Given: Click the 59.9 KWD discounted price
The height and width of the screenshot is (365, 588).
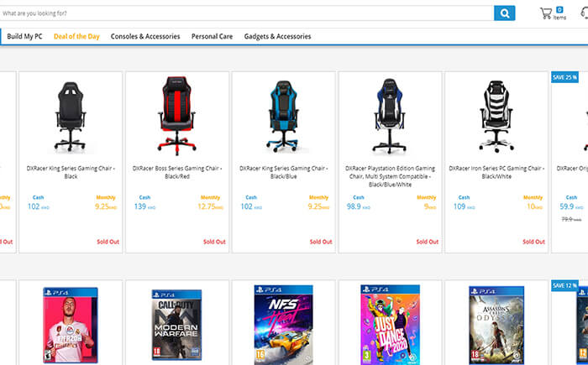Looking at the screenshot, I should tap(572, 206).
